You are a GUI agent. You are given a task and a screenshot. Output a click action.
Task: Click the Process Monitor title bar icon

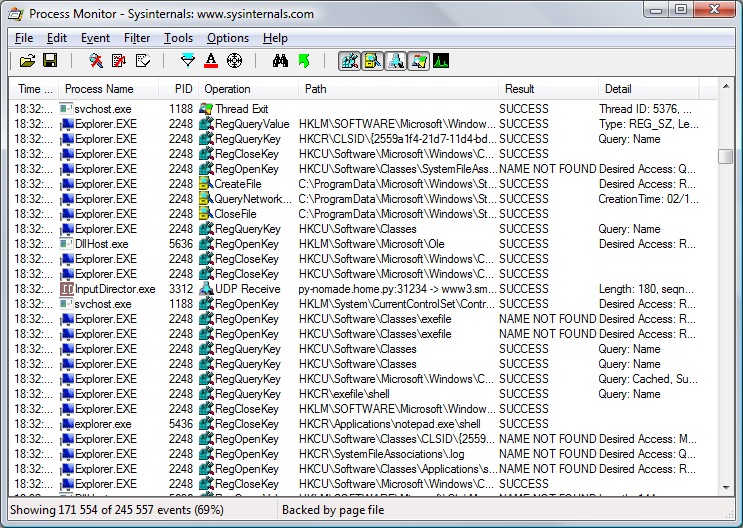tap(16, 14)
